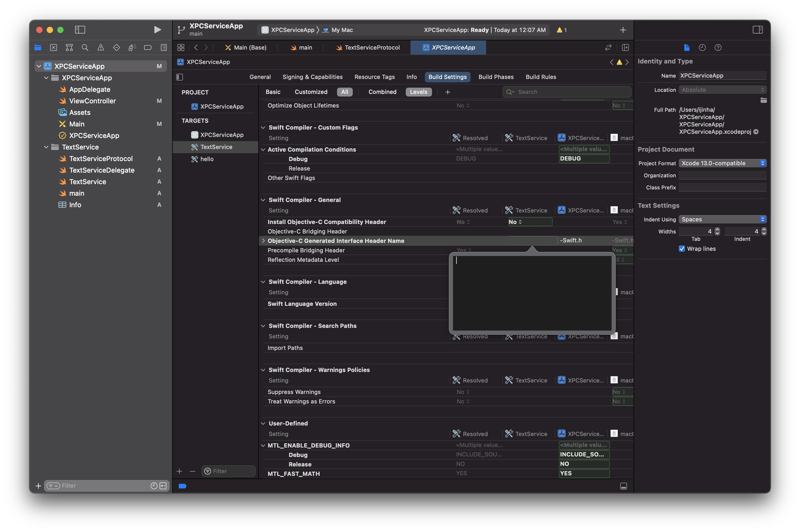Select the TextService target
800x532 pixels.
click(215, 147)
